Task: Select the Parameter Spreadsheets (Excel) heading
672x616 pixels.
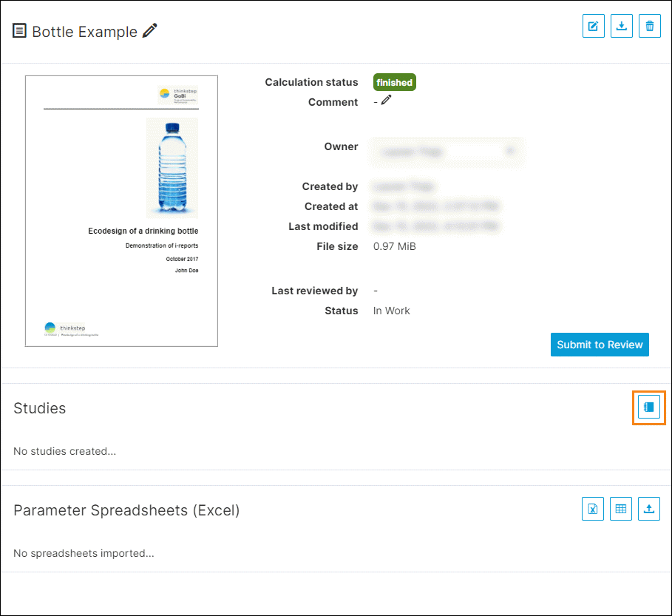Action: 126,510
